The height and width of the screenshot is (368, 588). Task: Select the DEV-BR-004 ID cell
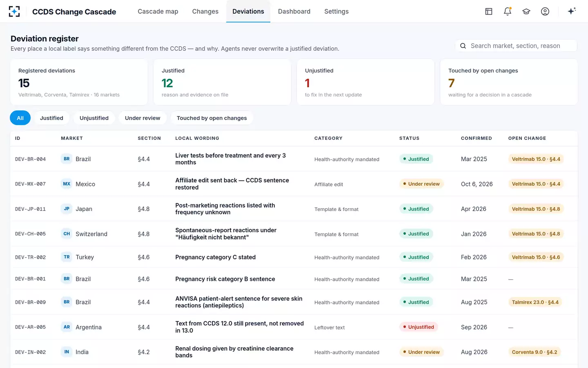[x=30, y=159]
